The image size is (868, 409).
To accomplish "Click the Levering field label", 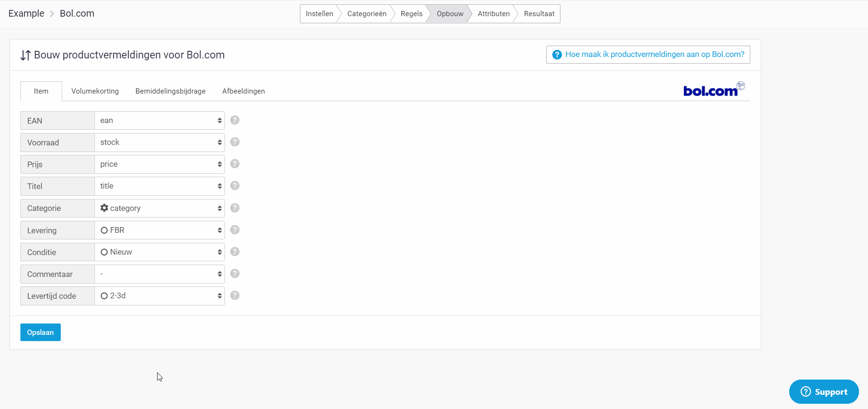I will [57, 230].
